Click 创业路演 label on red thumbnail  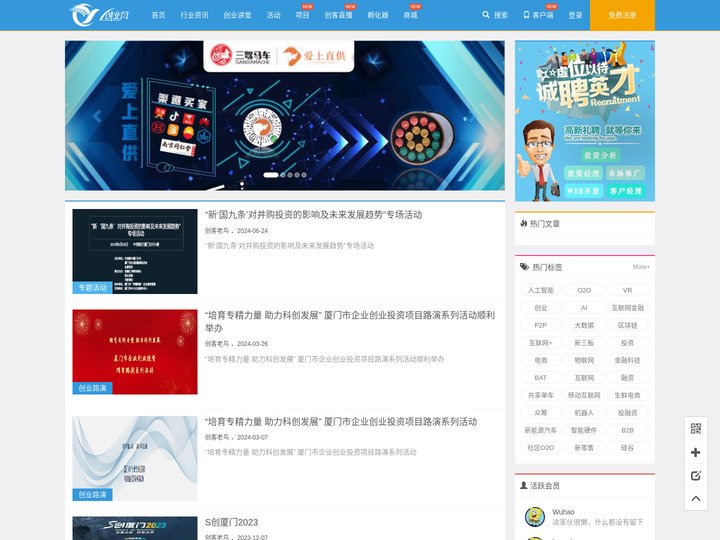[x=92, y=388]
